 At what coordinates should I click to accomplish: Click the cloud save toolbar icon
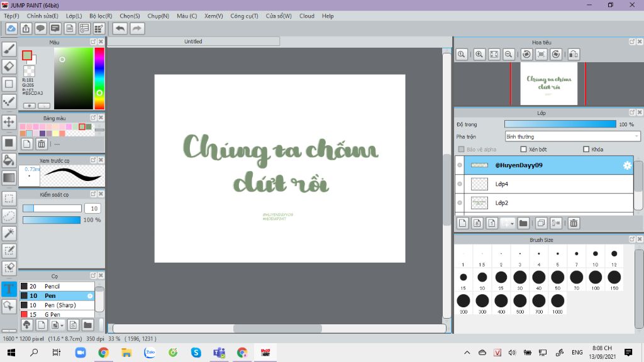tap(11, 28)
